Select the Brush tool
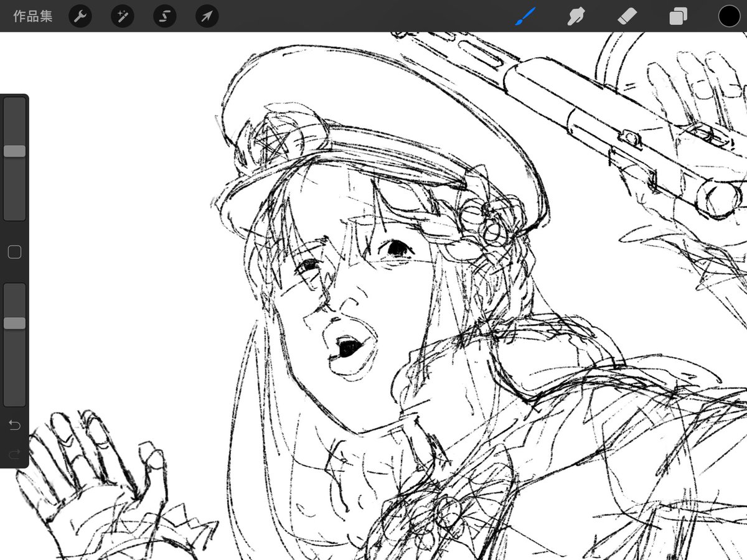The height and width of the screenshot is (560, 747). pyautogui.click(x=525, y=16)
